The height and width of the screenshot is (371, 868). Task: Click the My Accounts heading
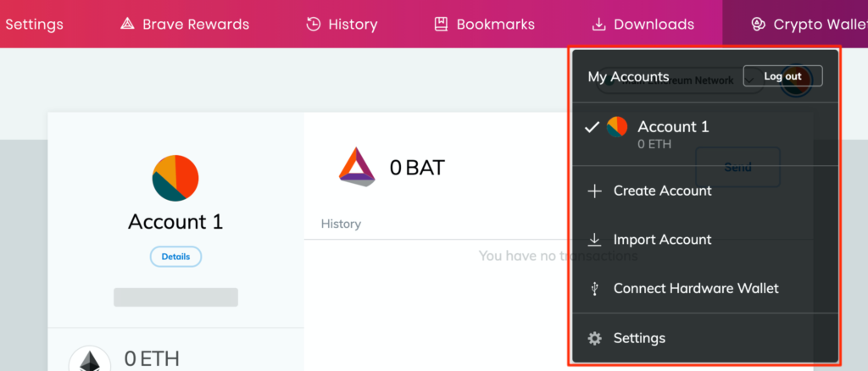click(x=628, y=77)
